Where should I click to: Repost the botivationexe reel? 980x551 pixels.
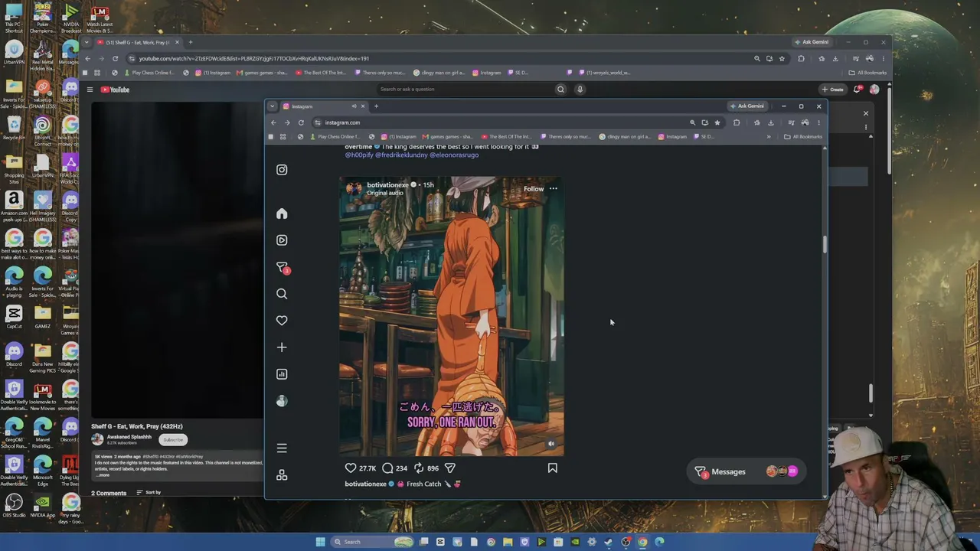[x=419, y=468]
